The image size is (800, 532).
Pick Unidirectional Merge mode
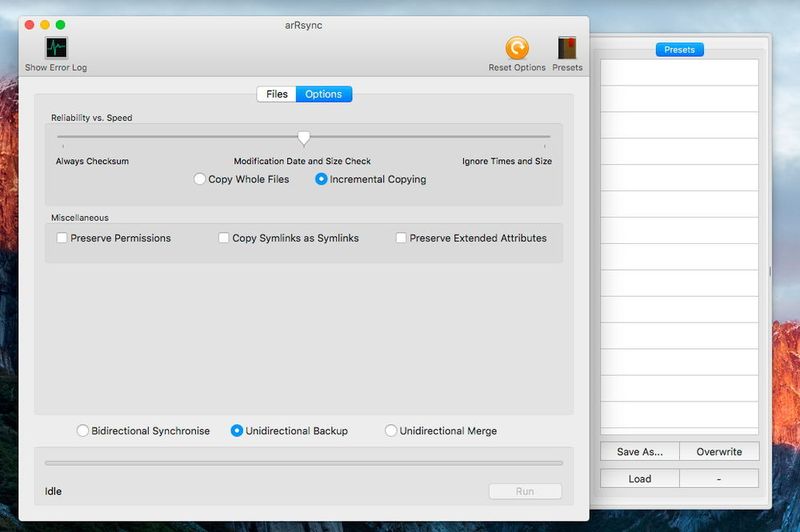click(391, 431)
